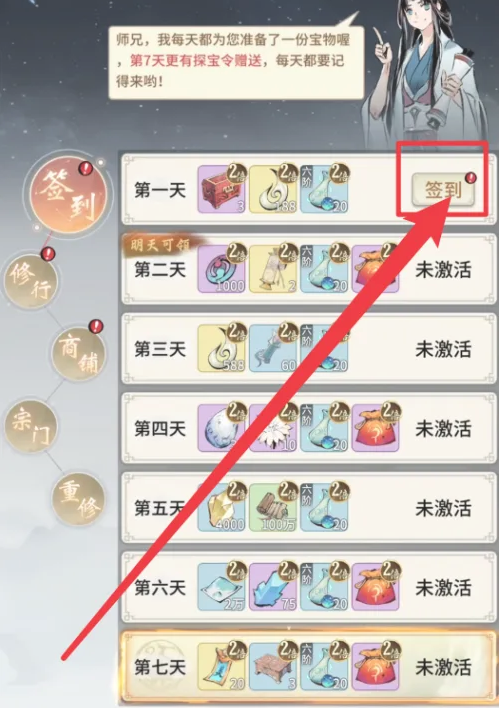The image size is (499, 708).
Task: Click 未激活 status on the 第二天 row
Action: click(x=443, y=270)
